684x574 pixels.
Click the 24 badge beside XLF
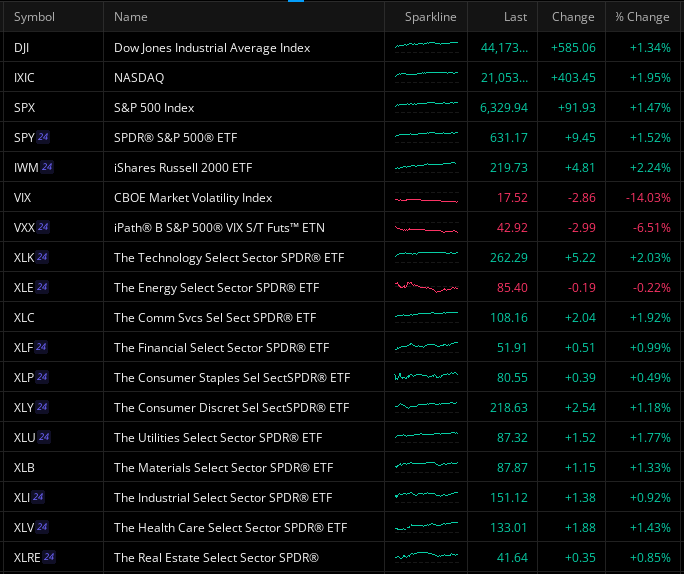pyautogui.click(x=41, y=347)
